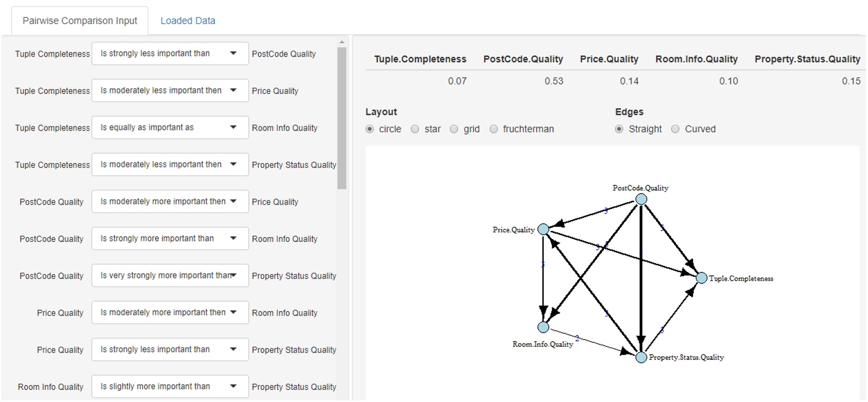
Task: Open the PostCode Quality versus Price Quality dropdown
Action: (170, 201)
